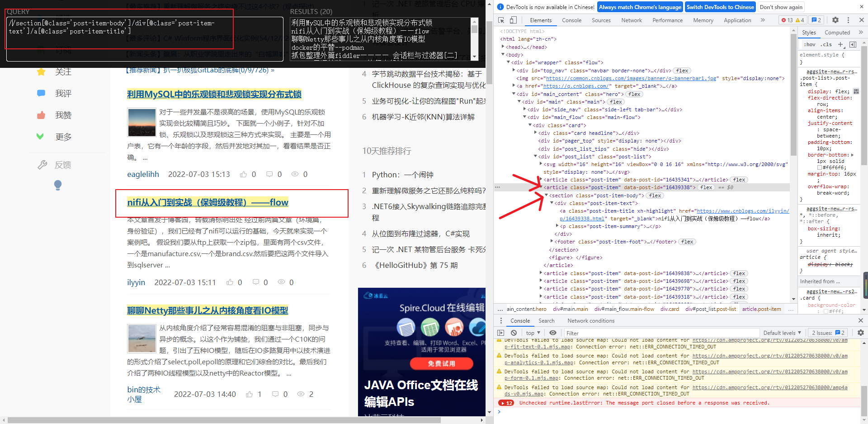Click the star icon beside 关注

point(41,71)
